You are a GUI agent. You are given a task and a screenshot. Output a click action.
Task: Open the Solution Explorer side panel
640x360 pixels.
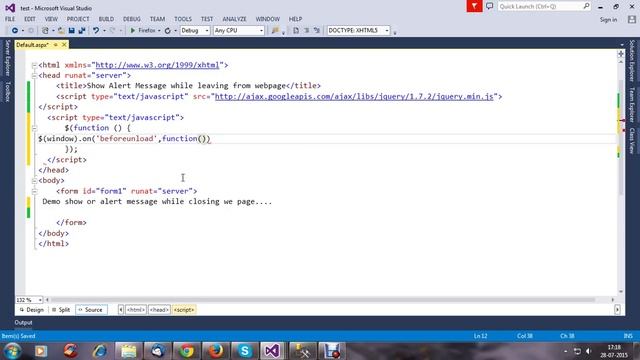(632, 60)
